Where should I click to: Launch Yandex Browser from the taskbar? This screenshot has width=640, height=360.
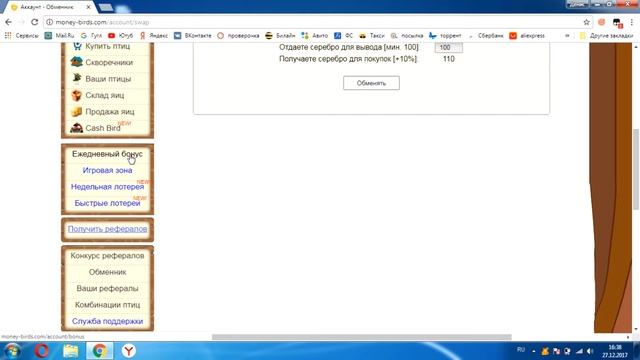click(x=129, y=351)
